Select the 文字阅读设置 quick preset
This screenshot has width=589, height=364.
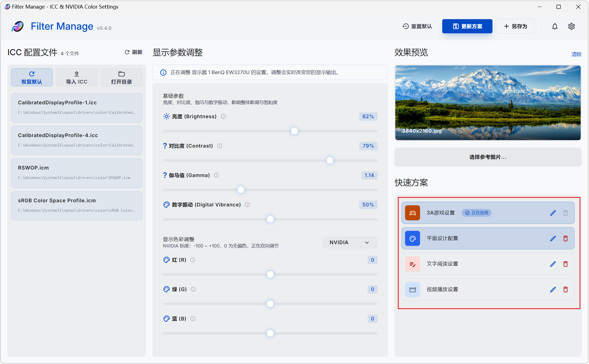488,264
